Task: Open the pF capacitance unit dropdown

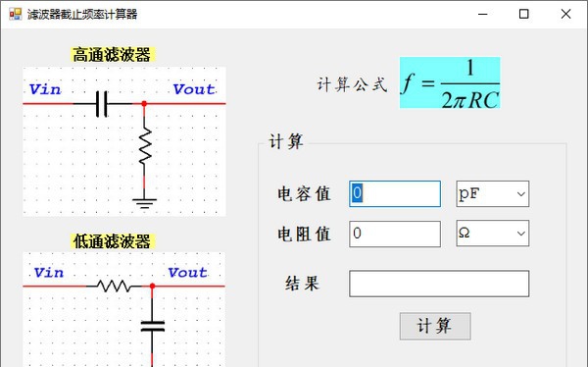Action: coord(492,194)
